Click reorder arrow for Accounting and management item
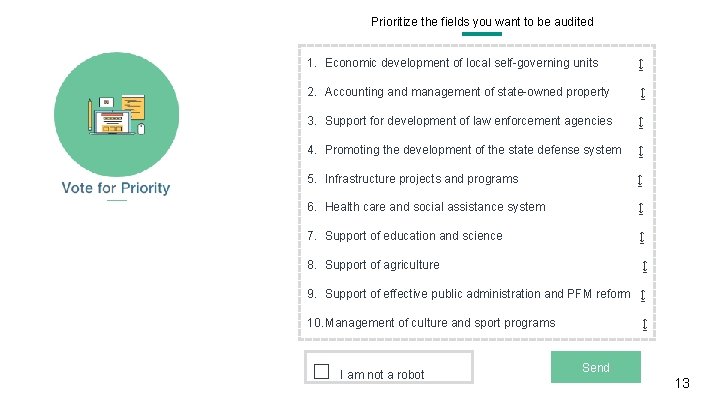The width and height of the screenshot is (720, 405). pos(642,94)
